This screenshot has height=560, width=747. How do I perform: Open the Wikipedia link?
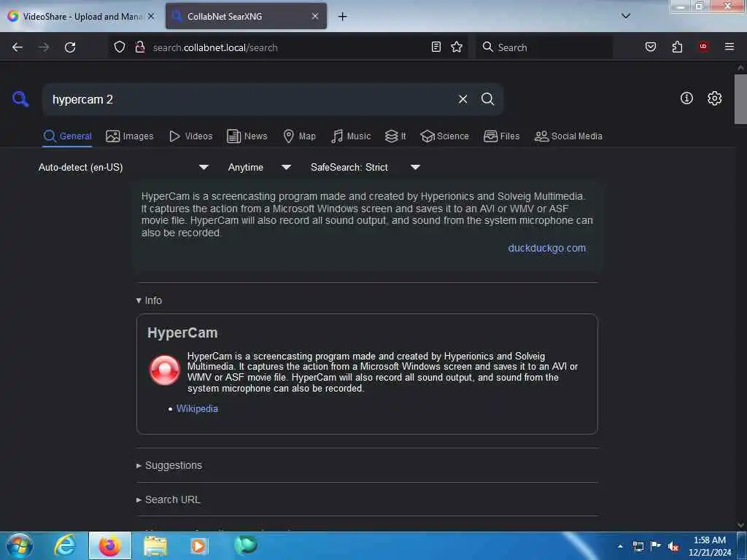coord(197,408)
